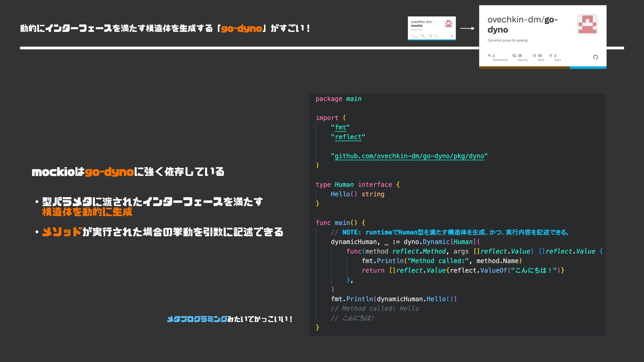Click the GitHub logo on small mockio card
Screen dimensions: 644x362
pos(451,36)
